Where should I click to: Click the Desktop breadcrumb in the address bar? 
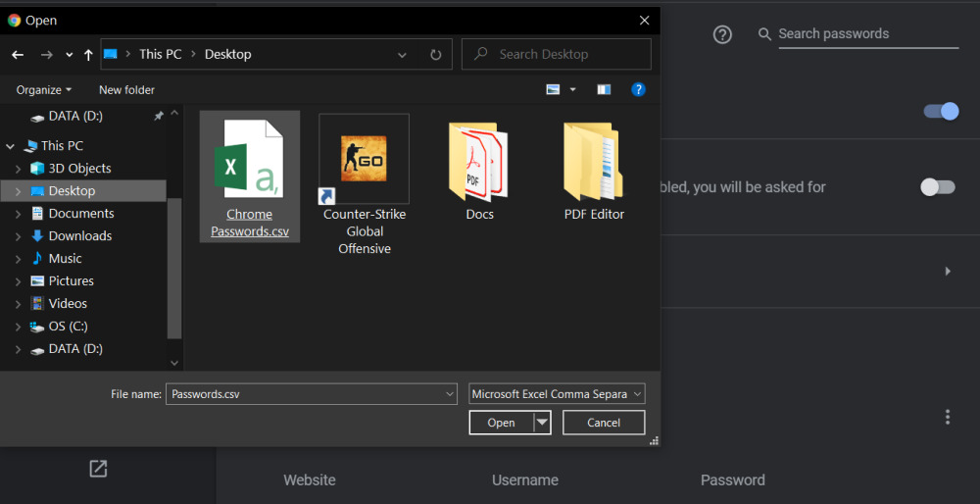point(228,54)
